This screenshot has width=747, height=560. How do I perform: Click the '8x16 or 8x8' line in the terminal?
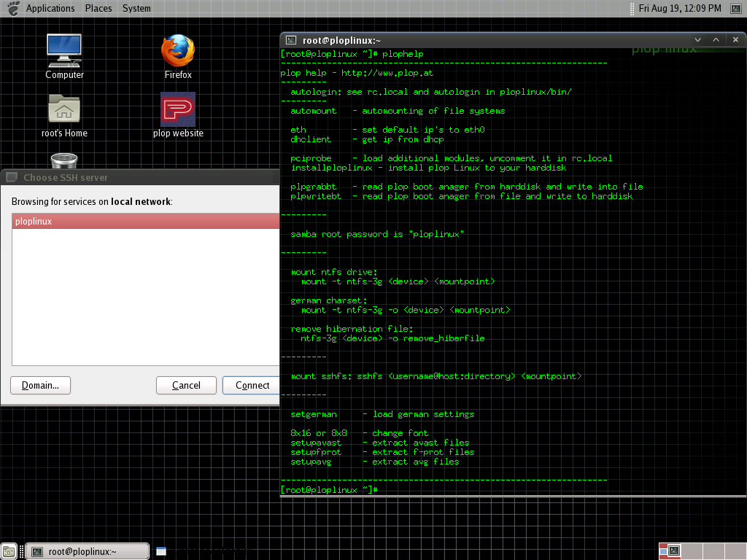[x=359, y=433]
